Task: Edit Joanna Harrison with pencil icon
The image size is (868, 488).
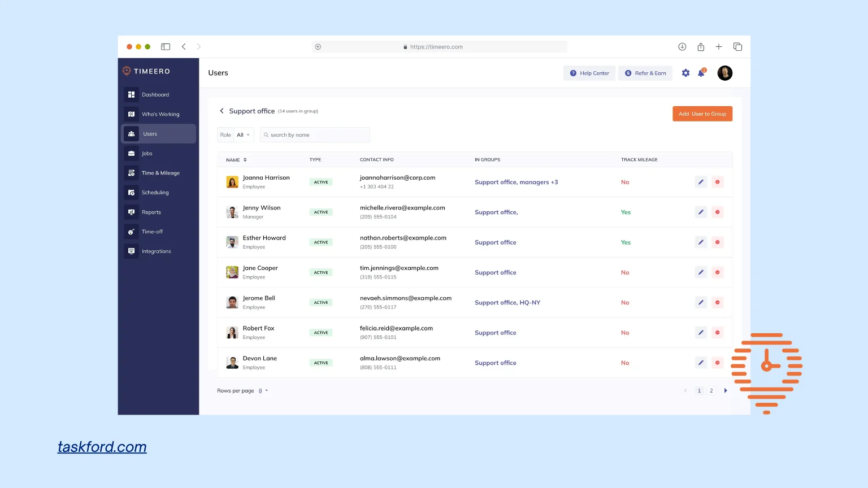Action: (701, 182)
